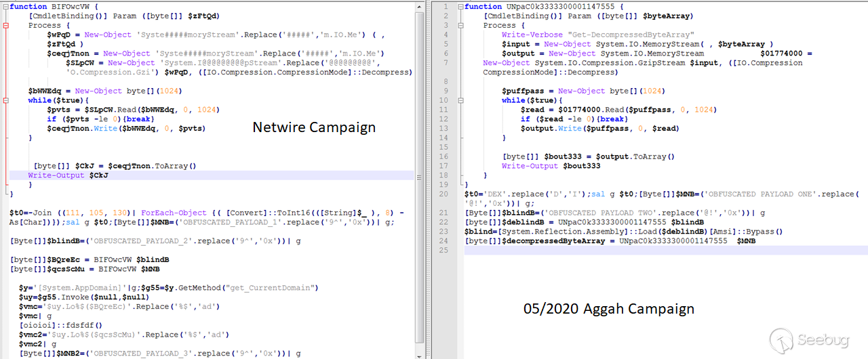Click the '$decompressedByteArray' line 24
This screenshot has height=359, width=868.
coord(610,240)
